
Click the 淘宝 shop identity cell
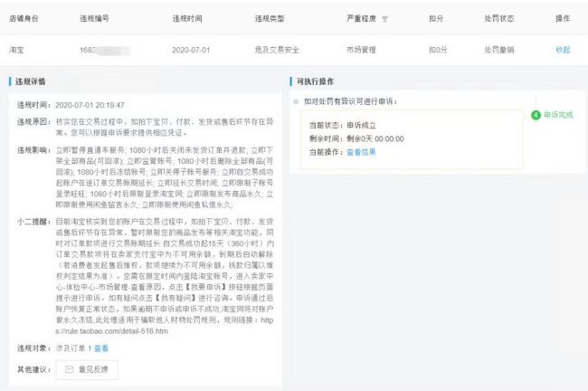click(x=16, y=50)
